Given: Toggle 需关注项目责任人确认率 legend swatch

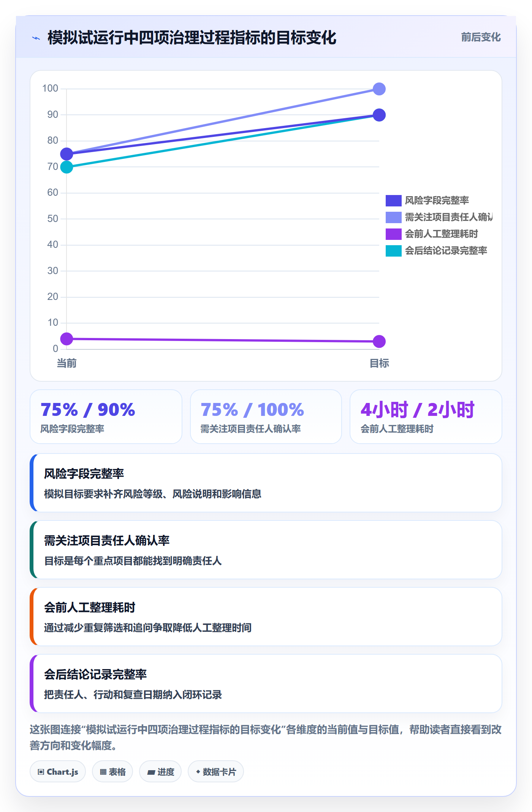Looking at the screenshot, I should (393, 217).
